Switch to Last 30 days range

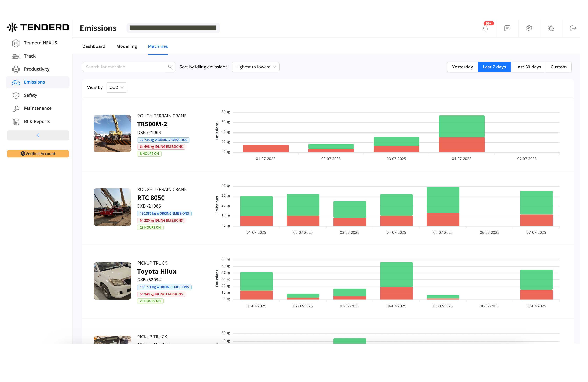pos(528,67)
